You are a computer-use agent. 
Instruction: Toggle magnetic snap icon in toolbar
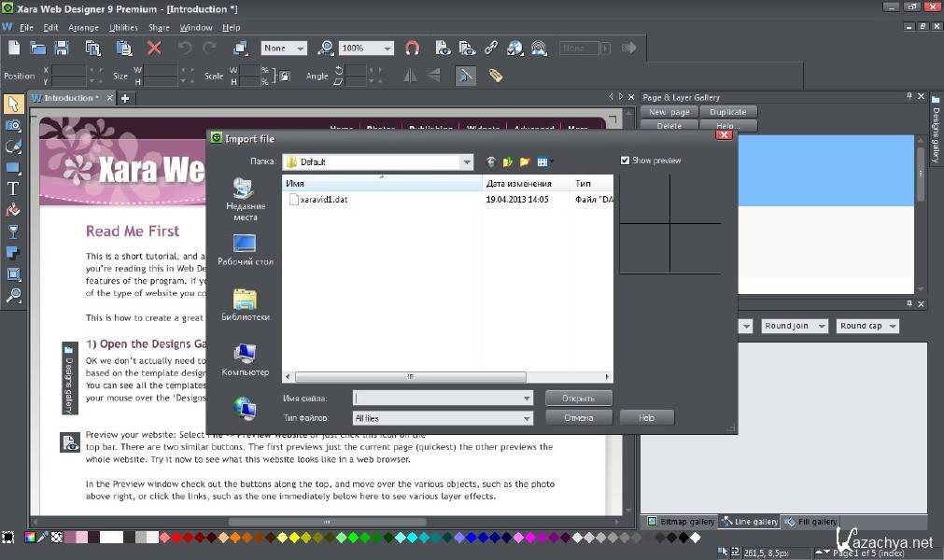pos(412,48)
